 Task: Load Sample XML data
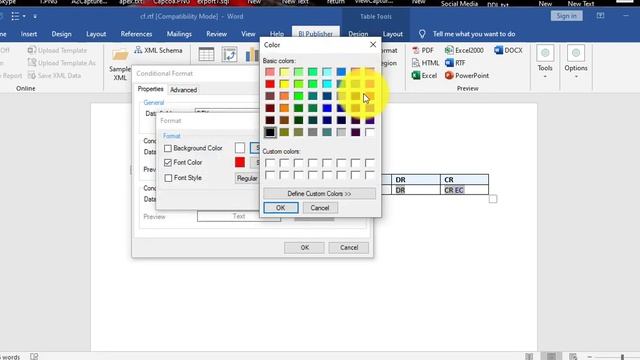[120, 65]
